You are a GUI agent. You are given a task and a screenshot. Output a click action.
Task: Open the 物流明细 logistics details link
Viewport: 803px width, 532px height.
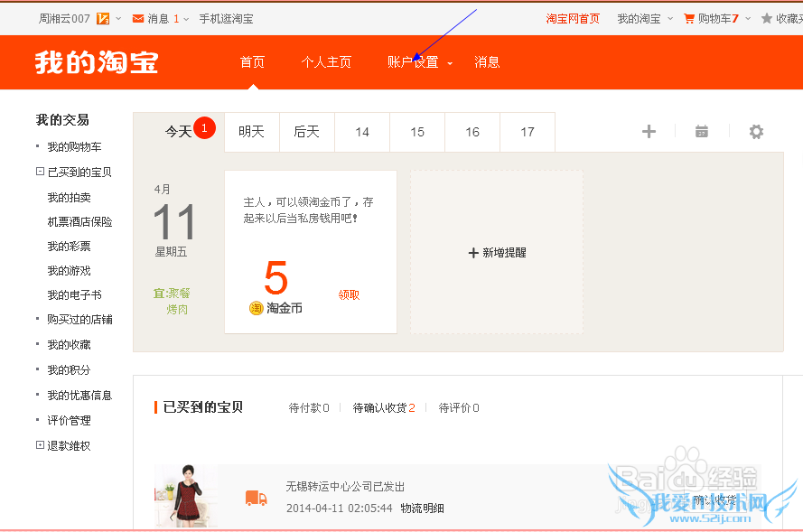click(423, 508)
